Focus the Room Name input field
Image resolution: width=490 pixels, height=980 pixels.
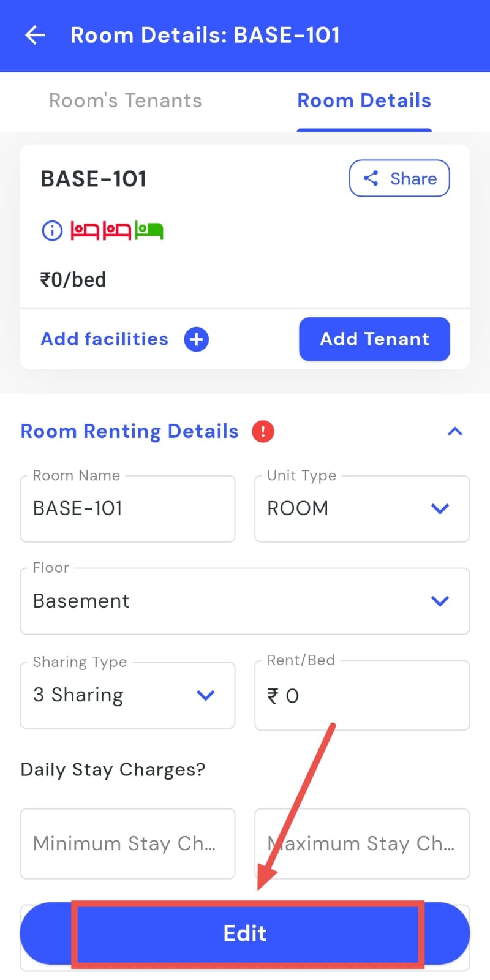click(127, 508)
